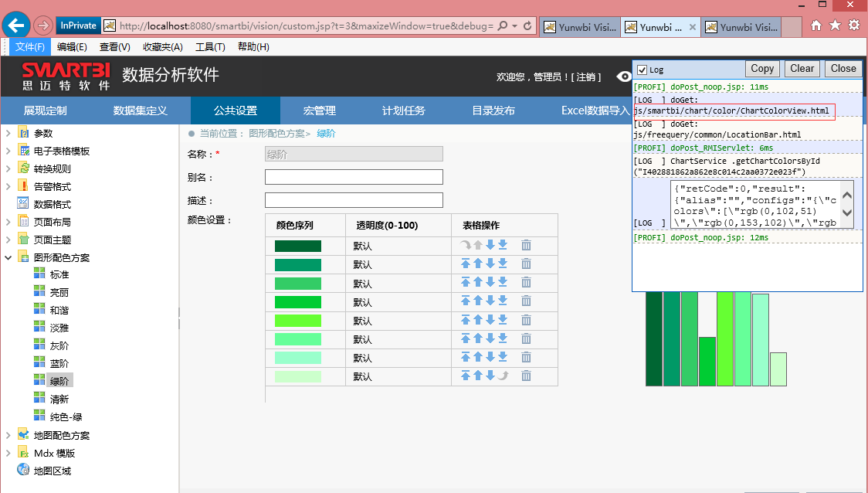
Task: Move seventh color row up one step
Action: (x=478, y=357)
